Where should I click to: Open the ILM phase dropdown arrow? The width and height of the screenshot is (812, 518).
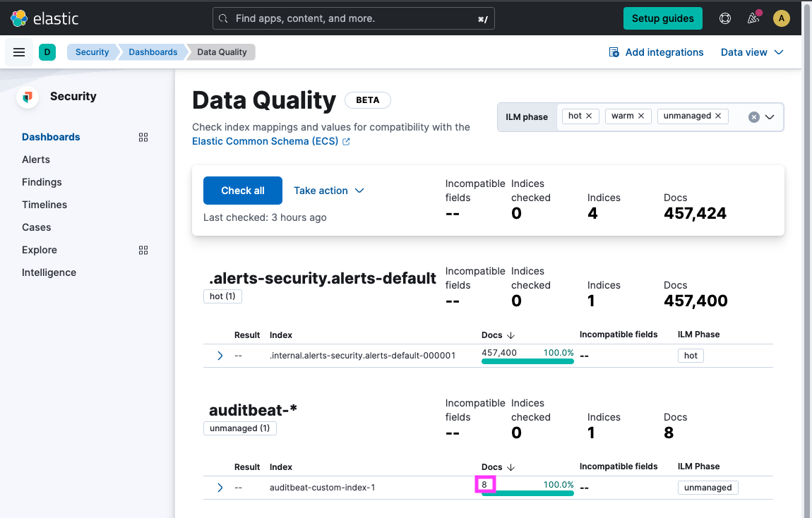click(770, 117)
